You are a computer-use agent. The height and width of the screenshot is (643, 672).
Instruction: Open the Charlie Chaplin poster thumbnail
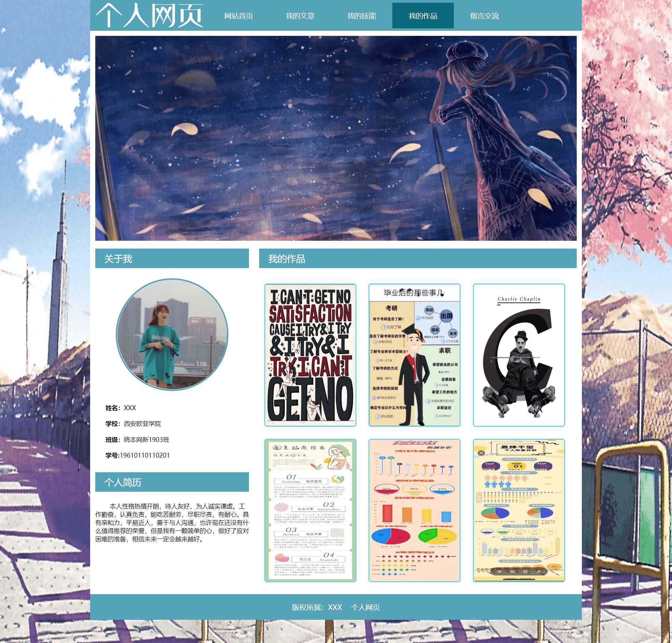point(518,355)
